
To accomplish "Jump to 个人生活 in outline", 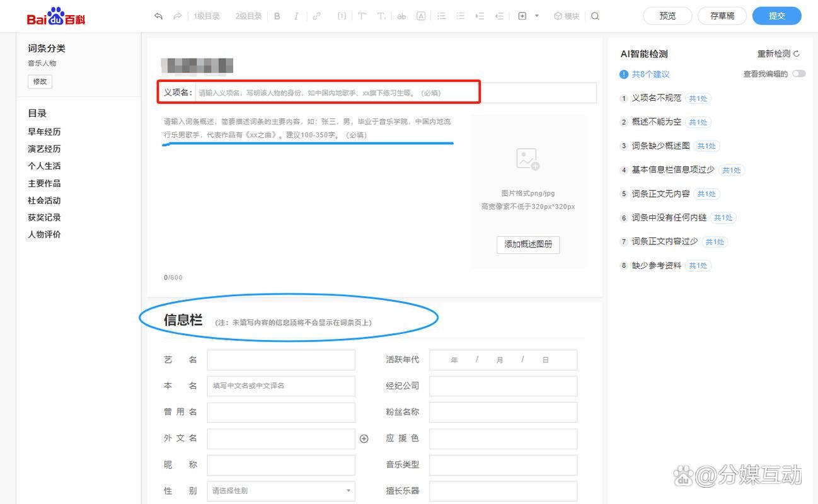I will 44,166.
